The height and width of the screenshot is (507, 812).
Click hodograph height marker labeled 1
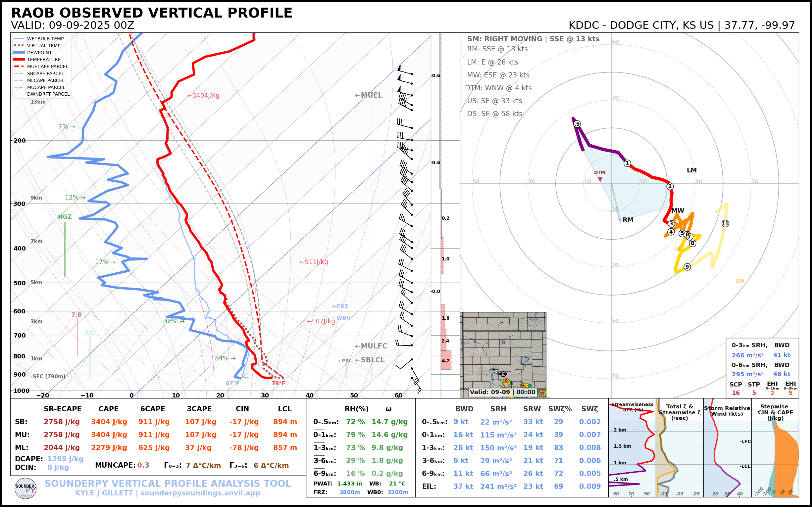coord(627,163)
